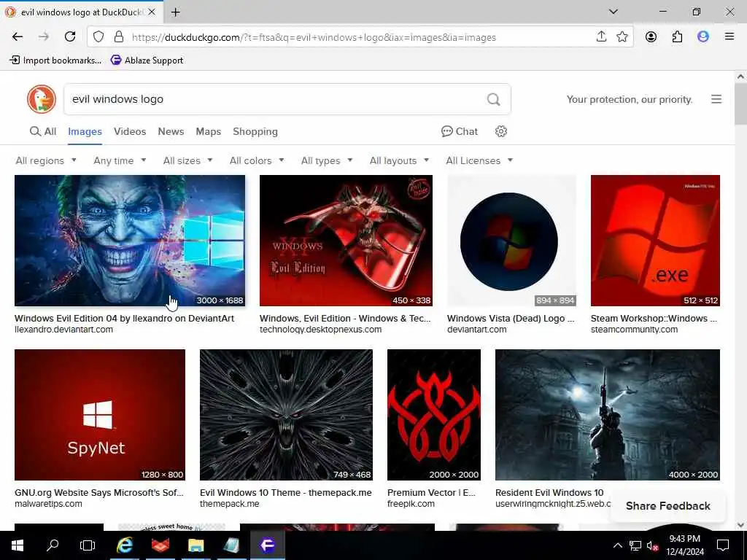The image size is (747, 560).
Task: Click the blue profile avatar icon
Action: [x=703, y=36]
